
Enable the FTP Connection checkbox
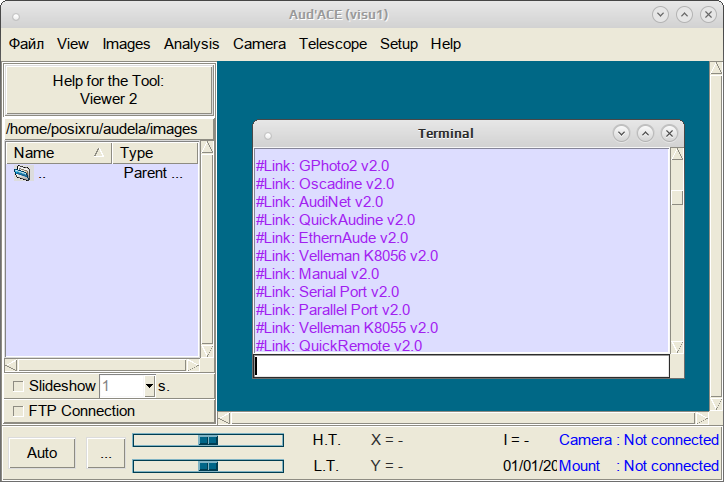coord(18,411)
